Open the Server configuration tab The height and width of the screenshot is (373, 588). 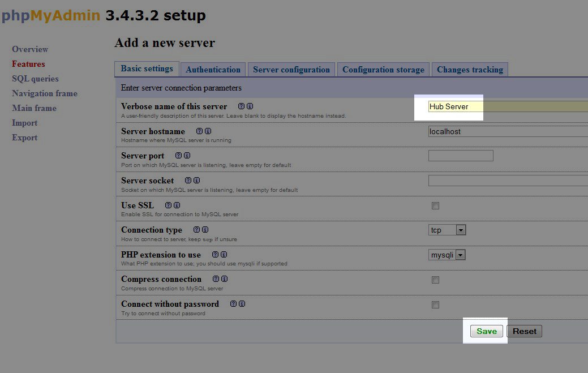291,70
